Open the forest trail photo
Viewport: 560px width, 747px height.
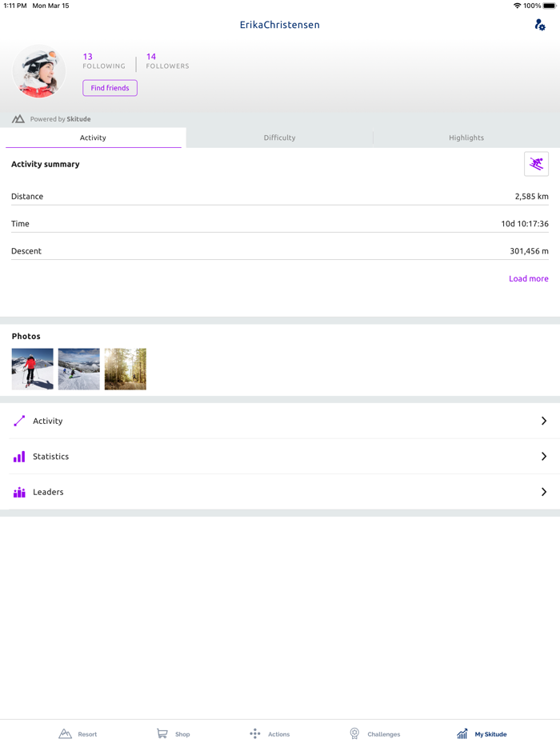[126, 370]
